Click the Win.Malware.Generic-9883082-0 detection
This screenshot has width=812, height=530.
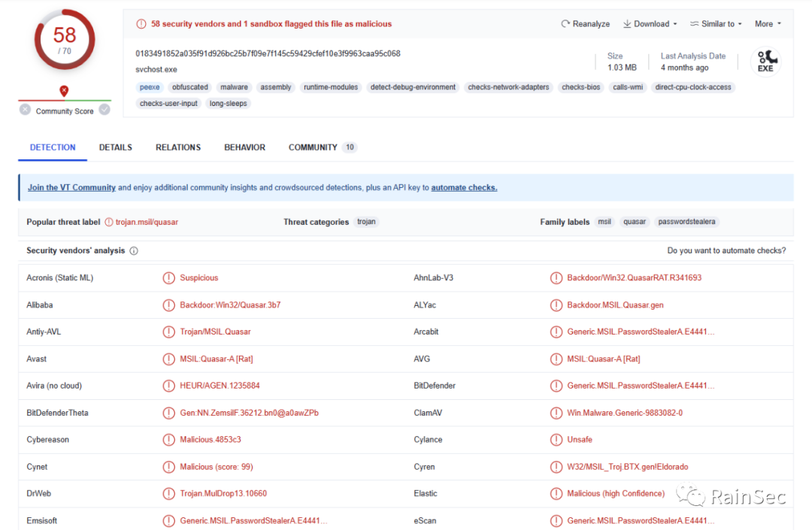pyautogui.click(x=625, y=413)
